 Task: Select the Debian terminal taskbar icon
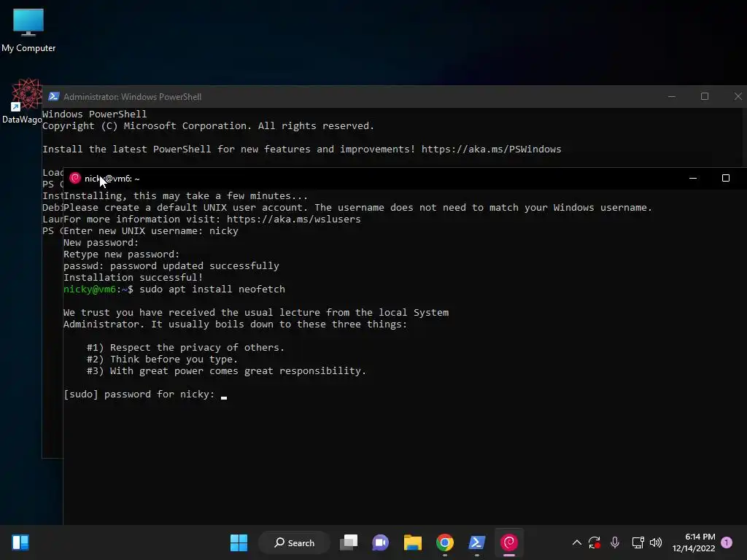click(508, 542)
